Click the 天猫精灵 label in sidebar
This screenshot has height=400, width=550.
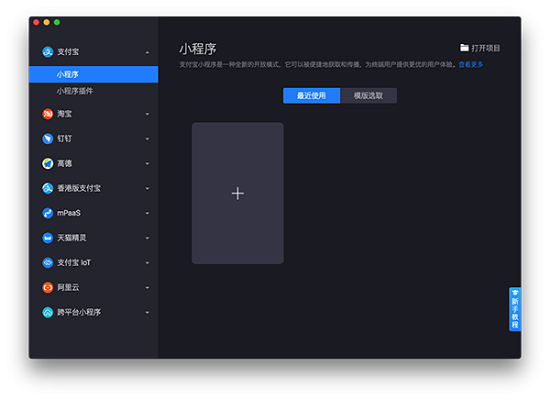[x=72, y=238]
